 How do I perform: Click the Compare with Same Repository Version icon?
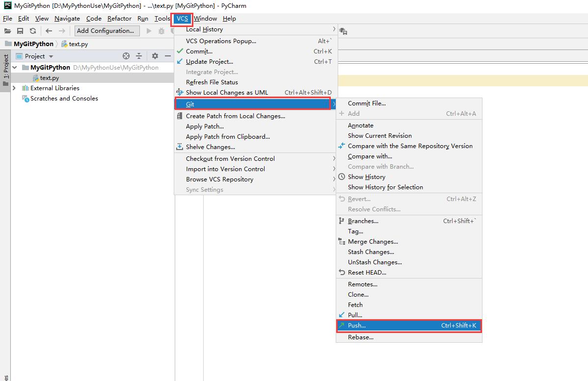tap(342, 146)
